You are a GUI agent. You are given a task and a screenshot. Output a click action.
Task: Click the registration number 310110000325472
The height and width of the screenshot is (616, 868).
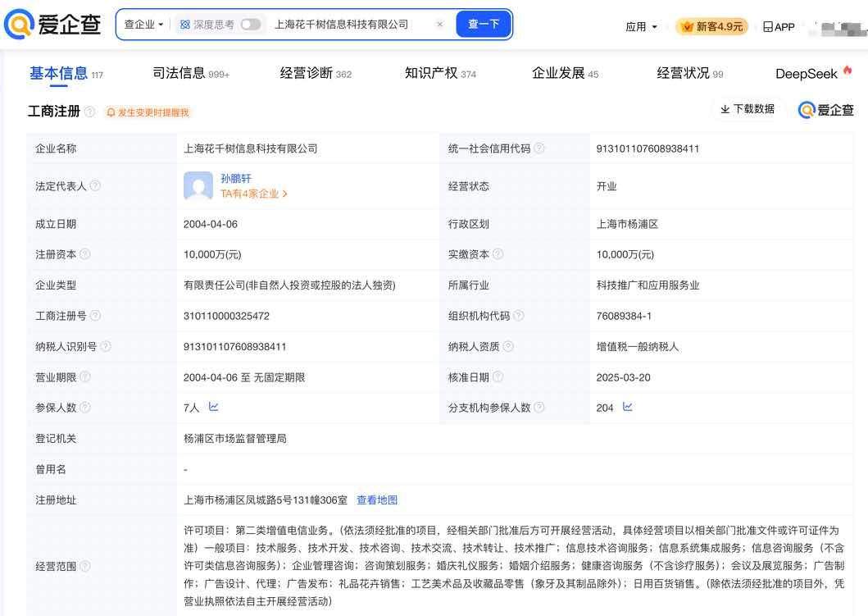click(226, 317)
